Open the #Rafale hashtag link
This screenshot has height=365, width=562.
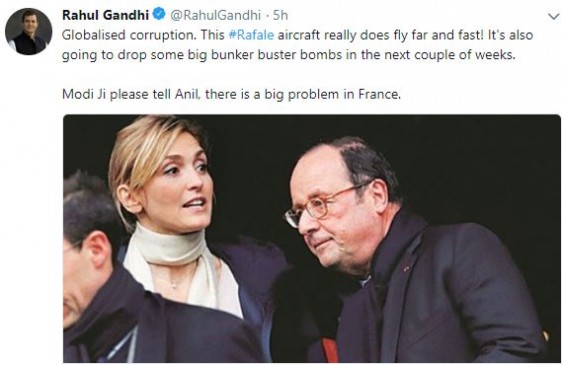(x=251, y=35)
